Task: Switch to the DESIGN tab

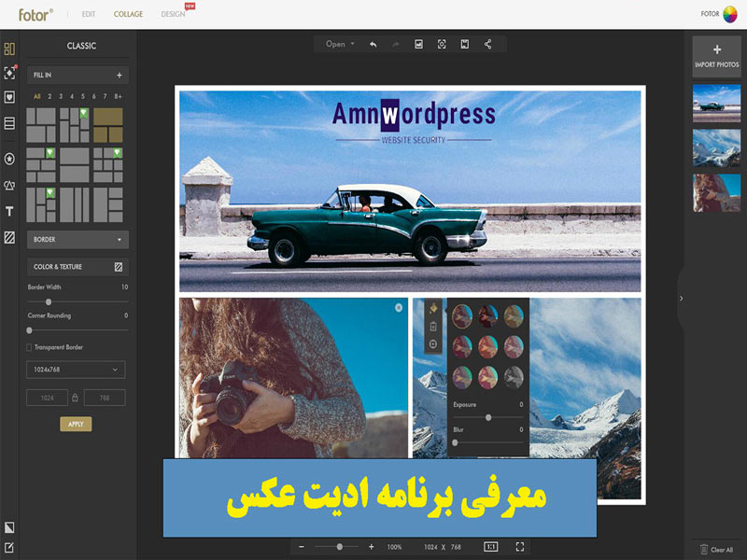Action: [x=173, y=14]
